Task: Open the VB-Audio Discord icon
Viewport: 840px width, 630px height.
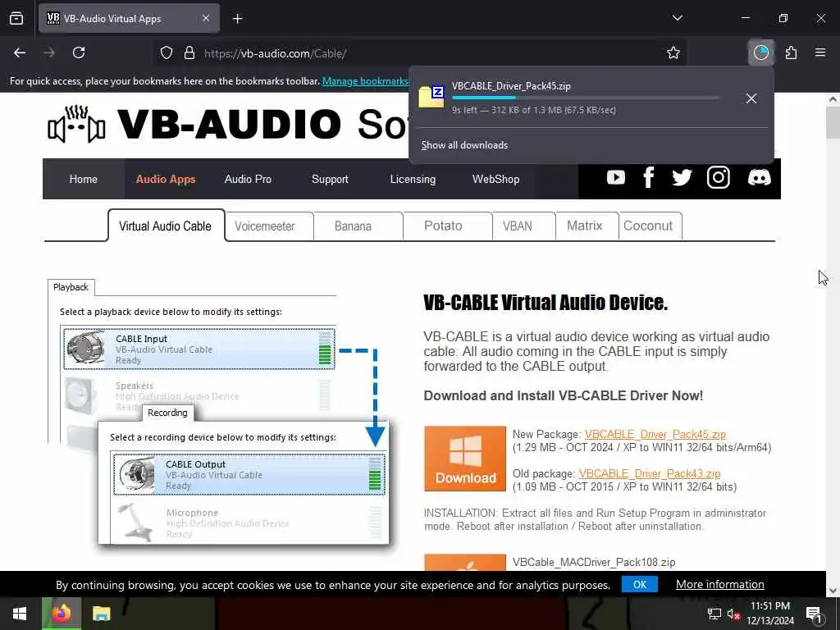Action: tap(759, 177)
